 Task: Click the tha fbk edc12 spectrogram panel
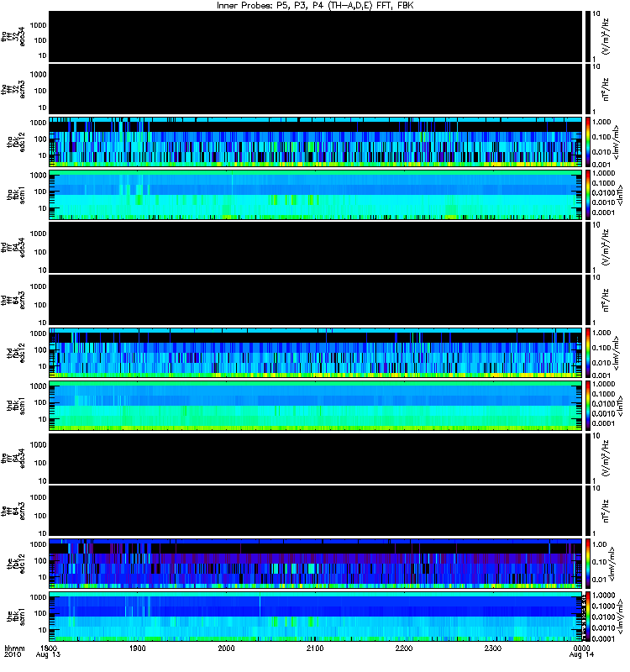pos(316,142)
